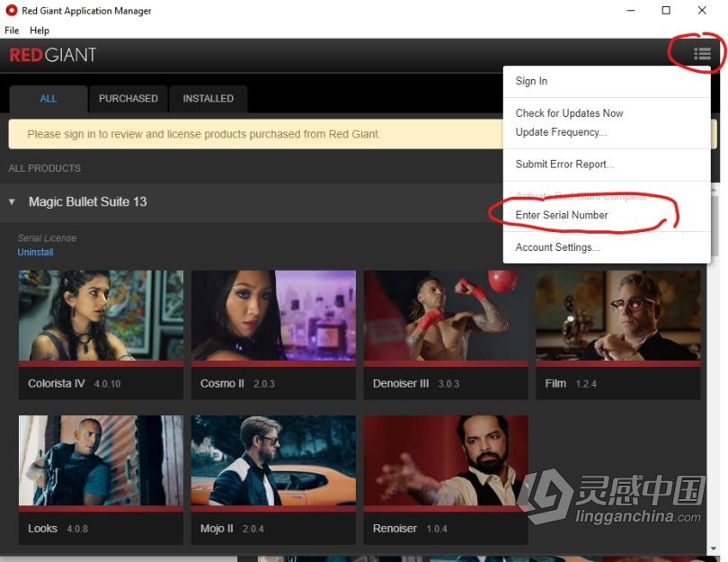Switch to the ALL tab
This screenshot has height=562, width=728.
[x=49, y=99]
